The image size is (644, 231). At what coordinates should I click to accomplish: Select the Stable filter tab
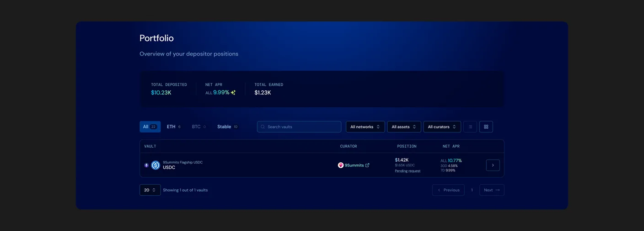(227, 127)
